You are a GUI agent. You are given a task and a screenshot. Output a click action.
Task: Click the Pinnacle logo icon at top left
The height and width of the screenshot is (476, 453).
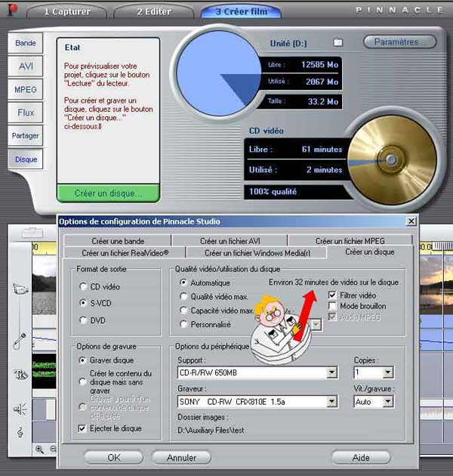click(12, 10)
